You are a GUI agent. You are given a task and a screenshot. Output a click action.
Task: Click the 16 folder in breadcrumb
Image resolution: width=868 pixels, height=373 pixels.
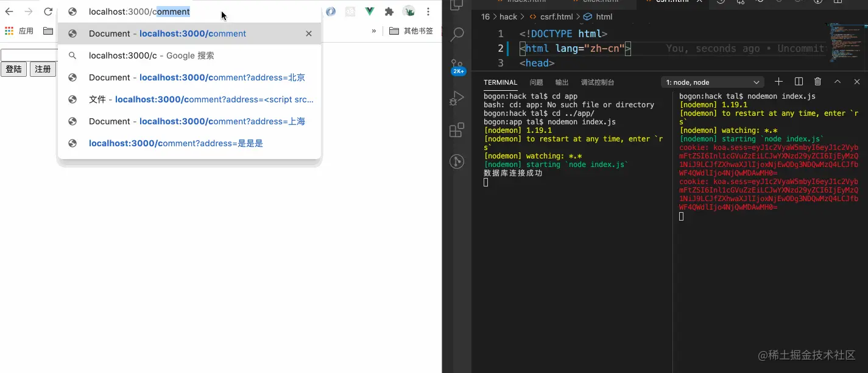(485, 17)
